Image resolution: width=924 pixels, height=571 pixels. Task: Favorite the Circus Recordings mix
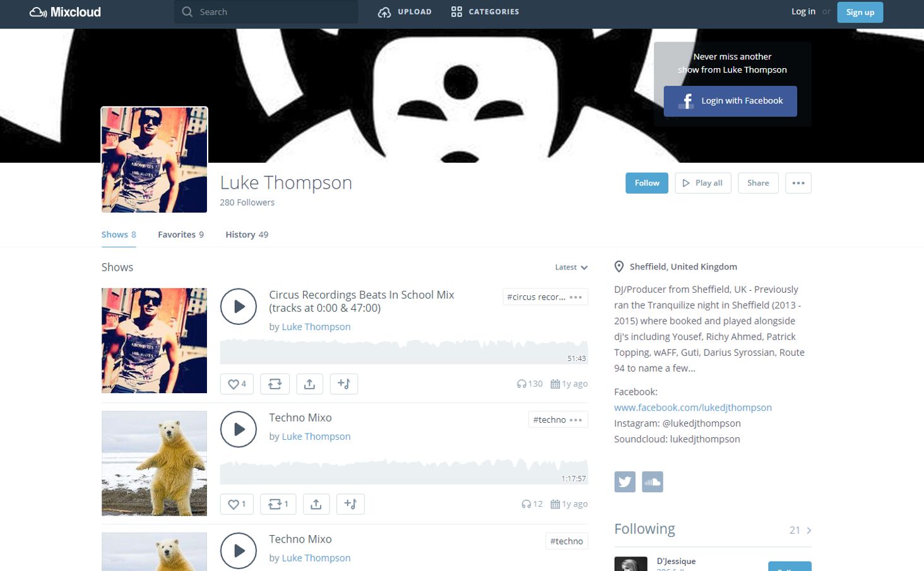pyautogui.click(x=237, y=384)
